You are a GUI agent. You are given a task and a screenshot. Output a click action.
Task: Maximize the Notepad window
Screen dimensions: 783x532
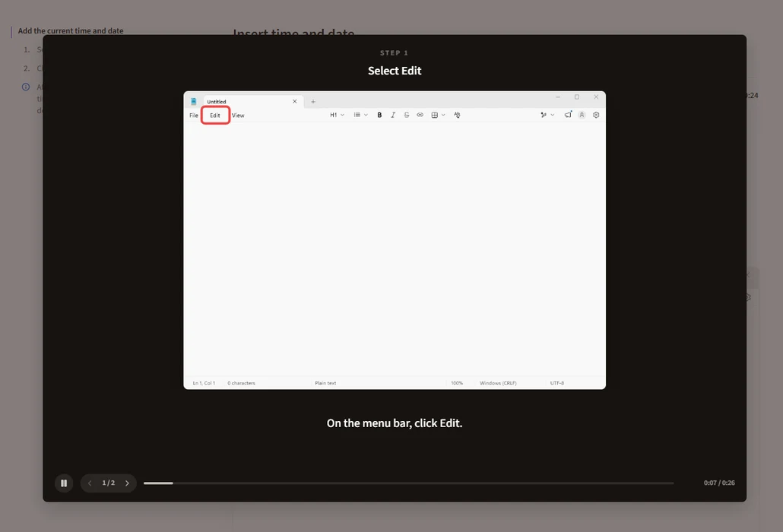point(577,97)
